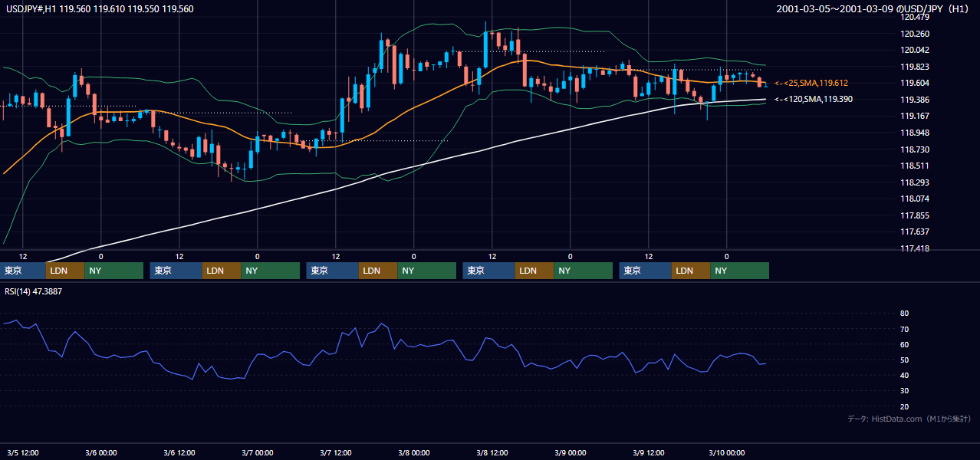Click price axis label 117.637
The height and width of the screenshot is (460, 980).
915,232
